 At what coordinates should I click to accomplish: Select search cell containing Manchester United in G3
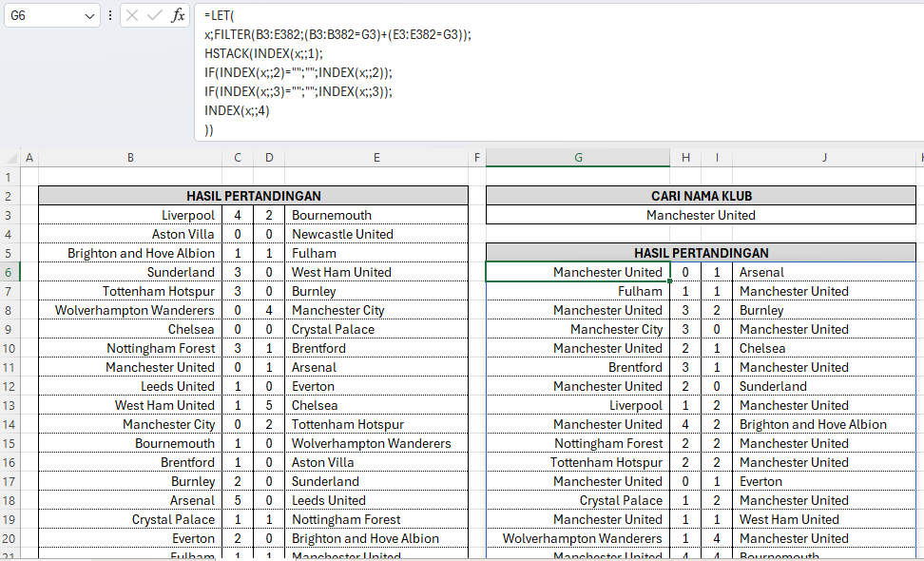702,215
